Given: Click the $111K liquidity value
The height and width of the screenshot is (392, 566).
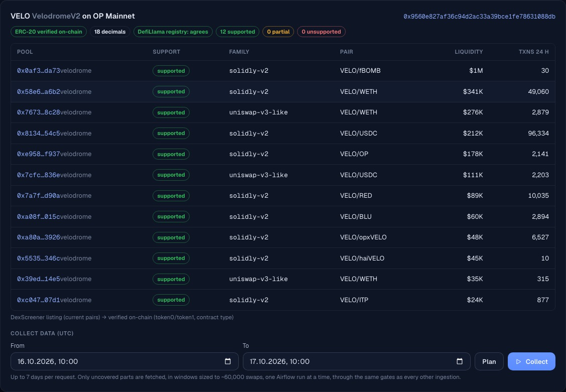Looking at the screenshot, I should [x=473, y=175].
